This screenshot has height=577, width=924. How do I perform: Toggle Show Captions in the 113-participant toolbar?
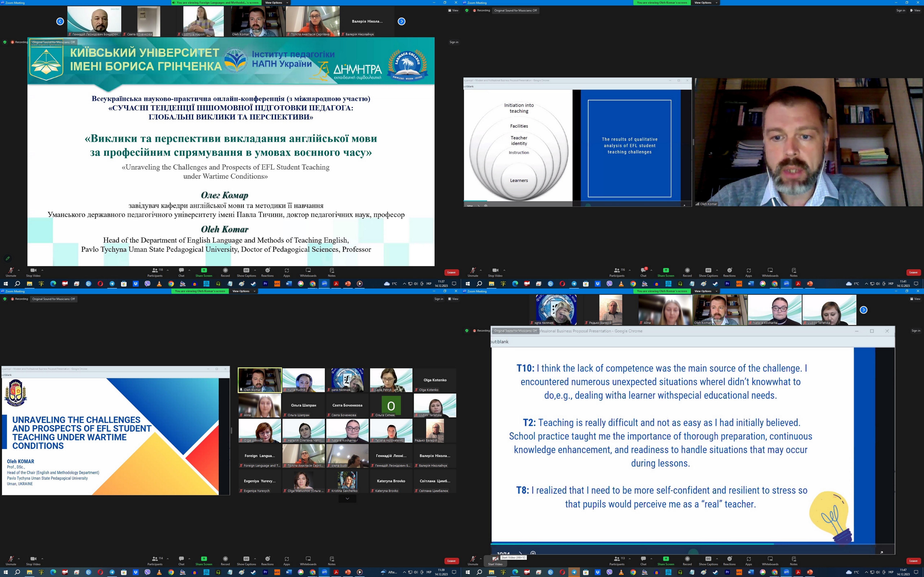coord(708,560)
